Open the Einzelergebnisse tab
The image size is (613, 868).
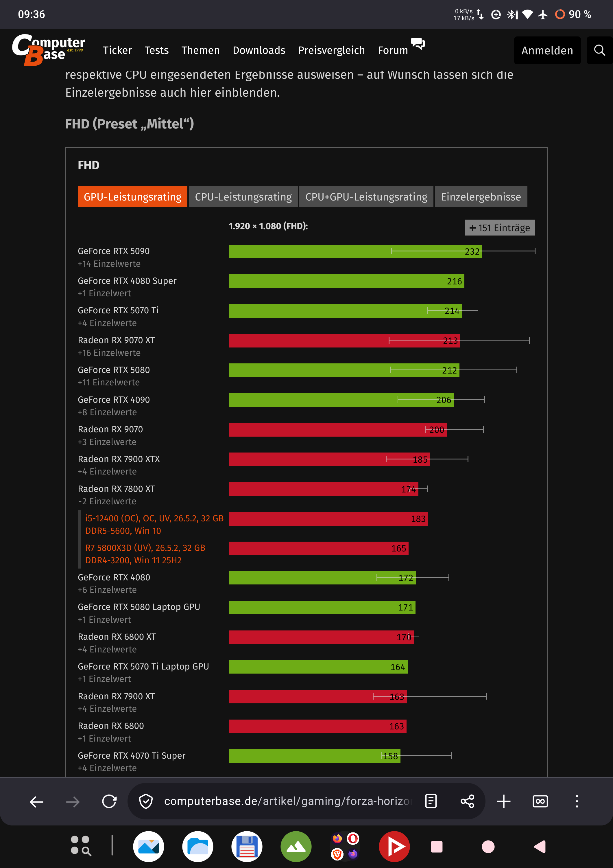click(x=481, y=196)
